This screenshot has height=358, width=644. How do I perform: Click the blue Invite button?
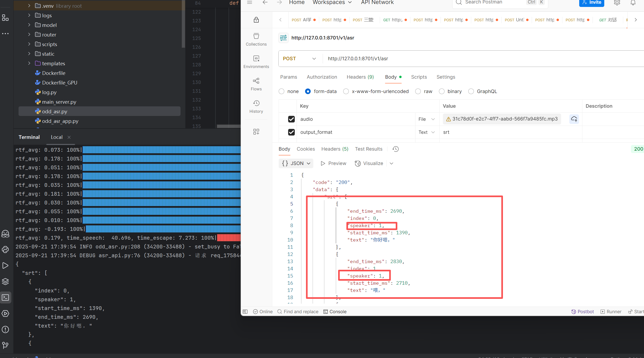coord(591,3)
